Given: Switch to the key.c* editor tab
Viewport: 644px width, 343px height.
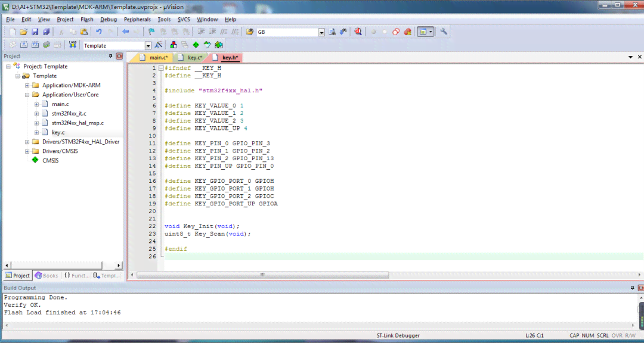Looking at the screenshot, I should click(191, 57).
